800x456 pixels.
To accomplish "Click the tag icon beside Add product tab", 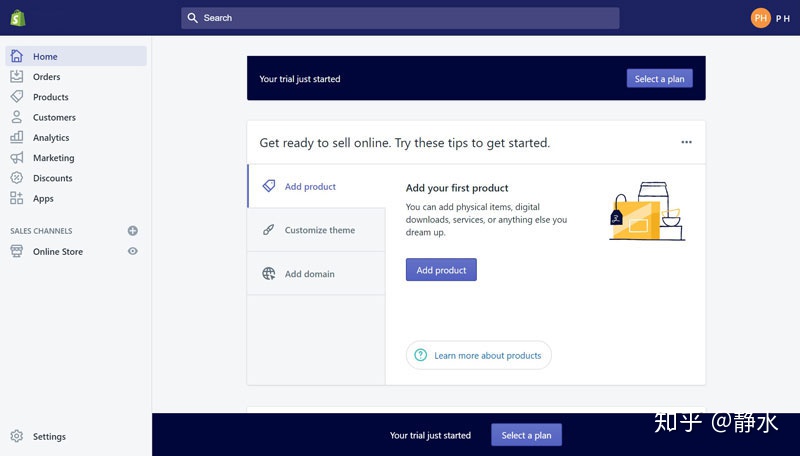I will click(x=268, y=186).
